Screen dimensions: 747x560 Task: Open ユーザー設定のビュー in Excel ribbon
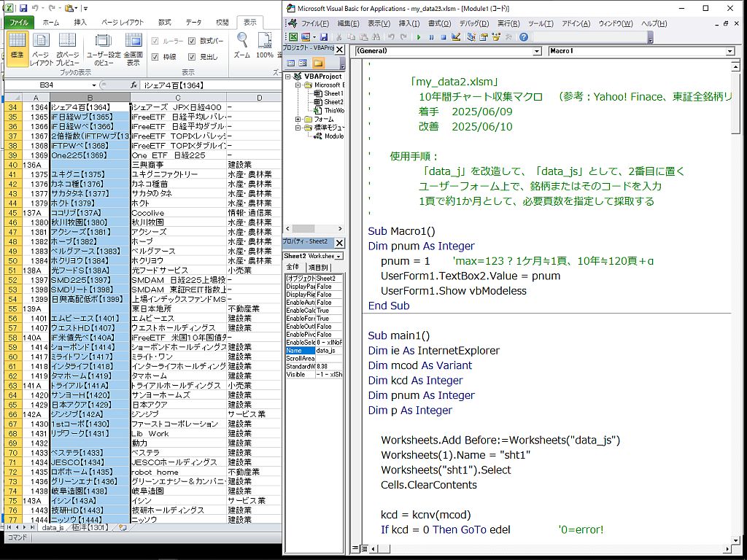click(104, 49)
